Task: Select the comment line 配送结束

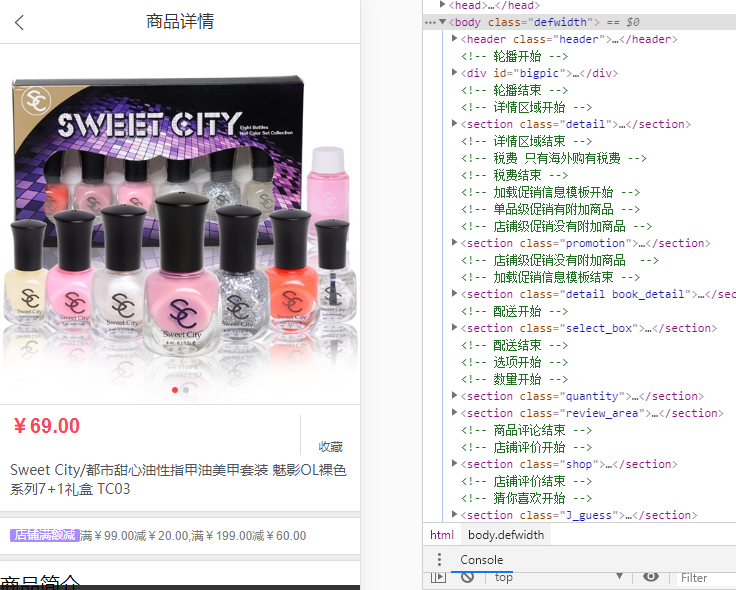Action: pyautogui.click(x=514, y=345)
